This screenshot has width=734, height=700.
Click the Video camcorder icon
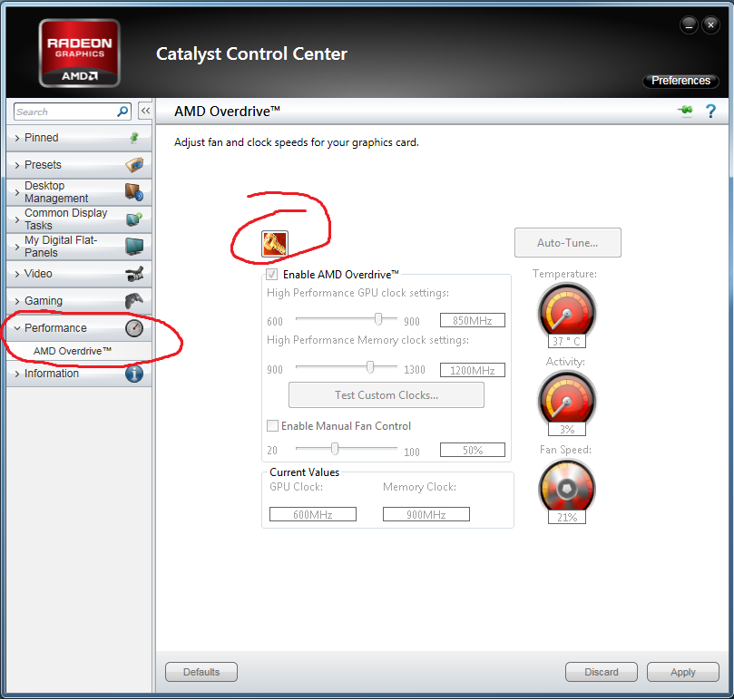coord(134,274)
